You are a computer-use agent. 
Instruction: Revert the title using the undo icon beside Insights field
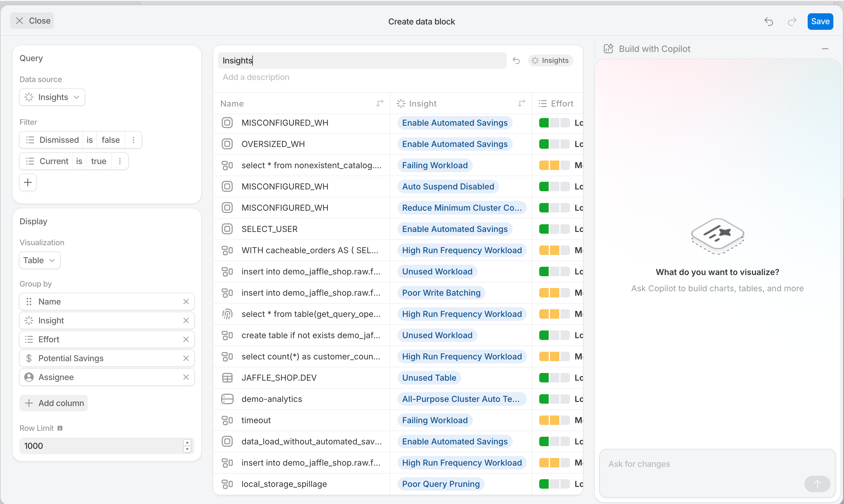coord(516,60)
